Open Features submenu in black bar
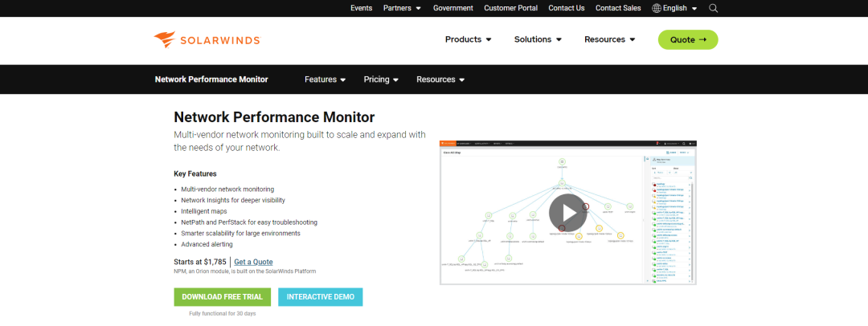868x326 pixels. point(325,79)
